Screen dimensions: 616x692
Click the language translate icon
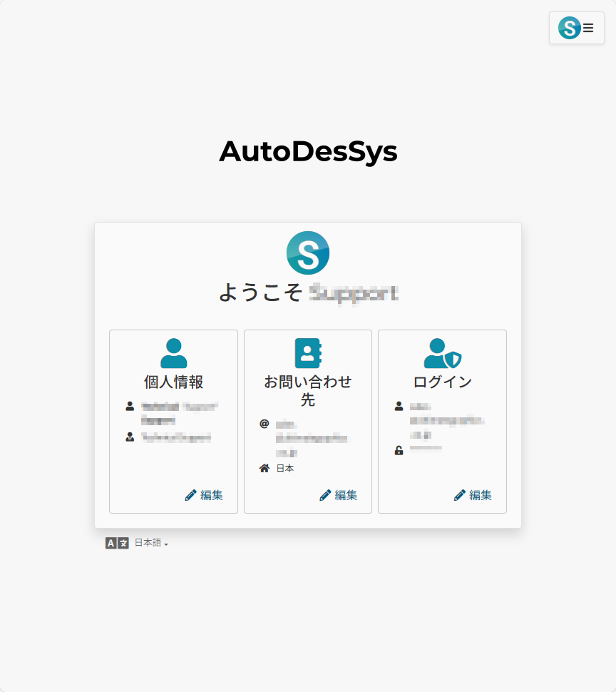point(117,543)
